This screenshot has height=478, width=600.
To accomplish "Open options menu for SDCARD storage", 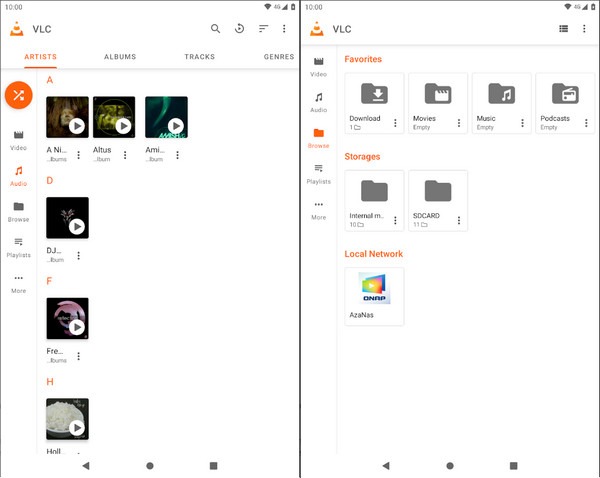I will click(459, 220).
